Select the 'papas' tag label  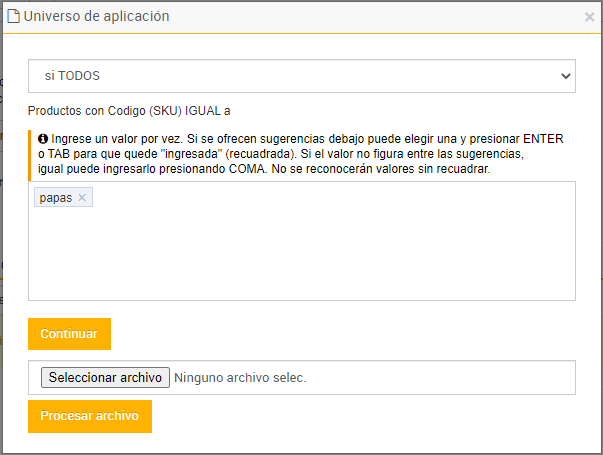click(55, 198)
